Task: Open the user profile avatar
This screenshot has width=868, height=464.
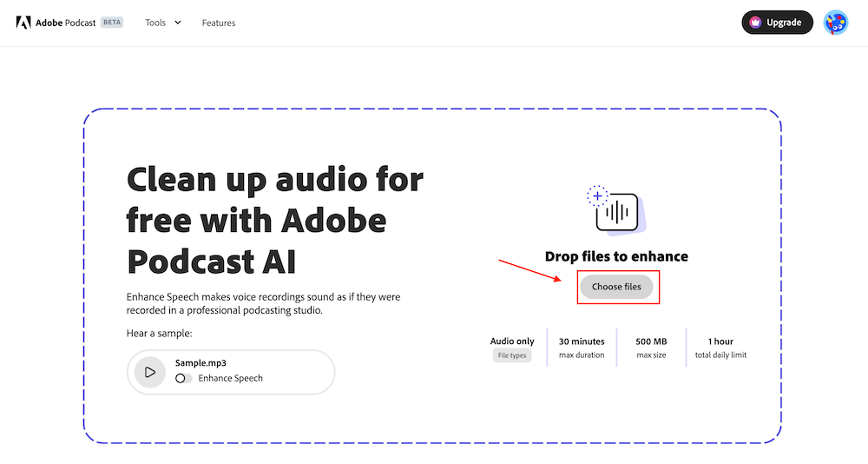Action: [x=835, y=23]
